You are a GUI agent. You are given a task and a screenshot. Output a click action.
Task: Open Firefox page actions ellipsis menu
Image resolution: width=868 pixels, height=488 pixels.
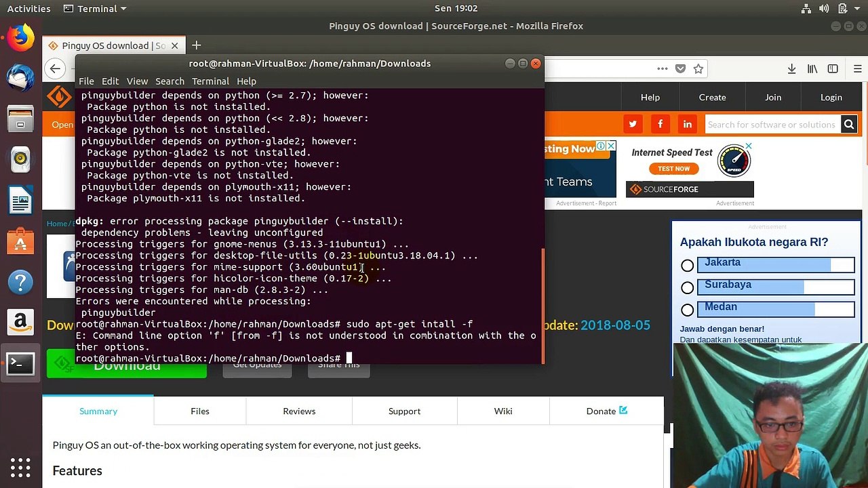662,68
